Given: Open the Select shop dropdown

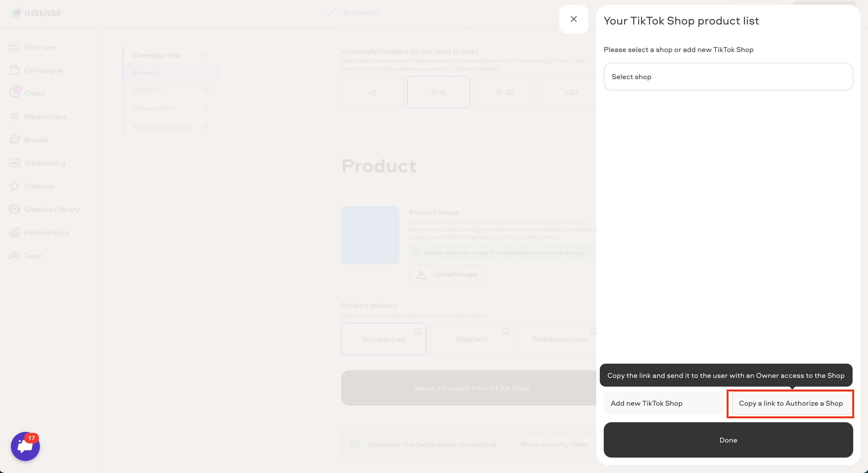Looking at the screenshot, I should [728, 76].
